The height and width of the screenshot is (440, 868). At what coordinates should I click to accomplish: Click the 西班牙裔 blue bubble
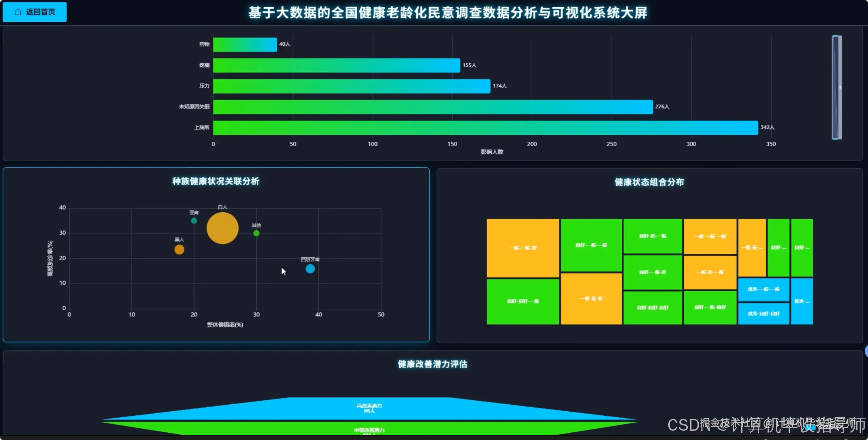310,268
